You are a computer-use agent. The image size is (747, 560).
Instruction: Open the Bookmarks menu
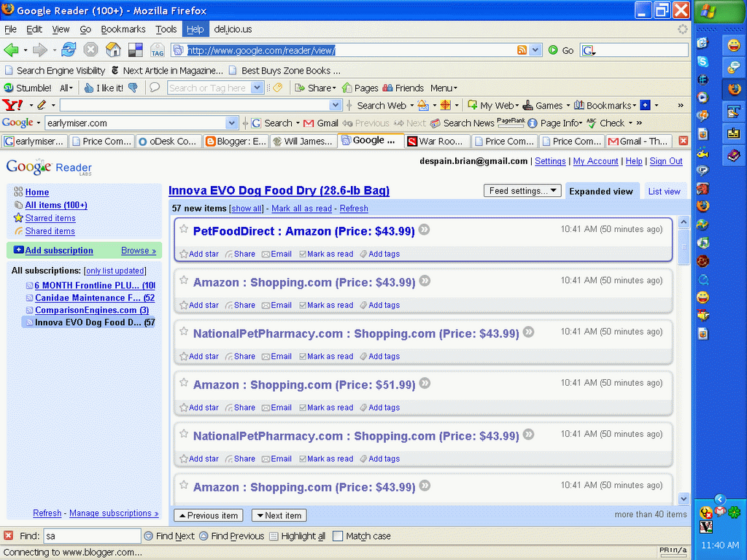(123, 29)
